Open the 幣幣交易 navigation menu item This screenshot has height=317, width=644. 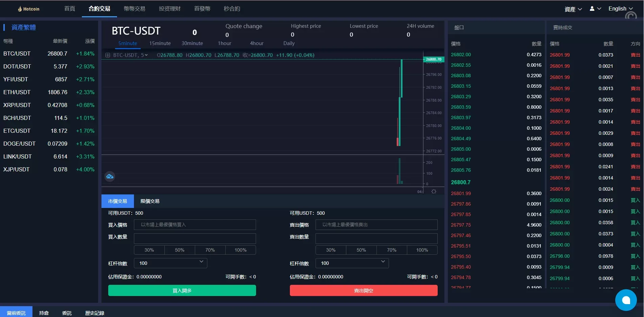pos(134,9)
